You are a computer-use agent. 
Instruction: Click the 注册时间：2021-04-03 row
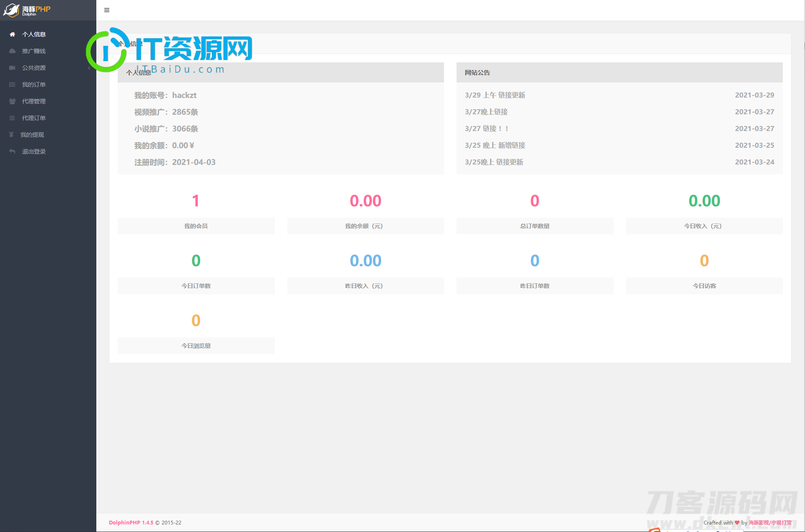click(175, 162)
